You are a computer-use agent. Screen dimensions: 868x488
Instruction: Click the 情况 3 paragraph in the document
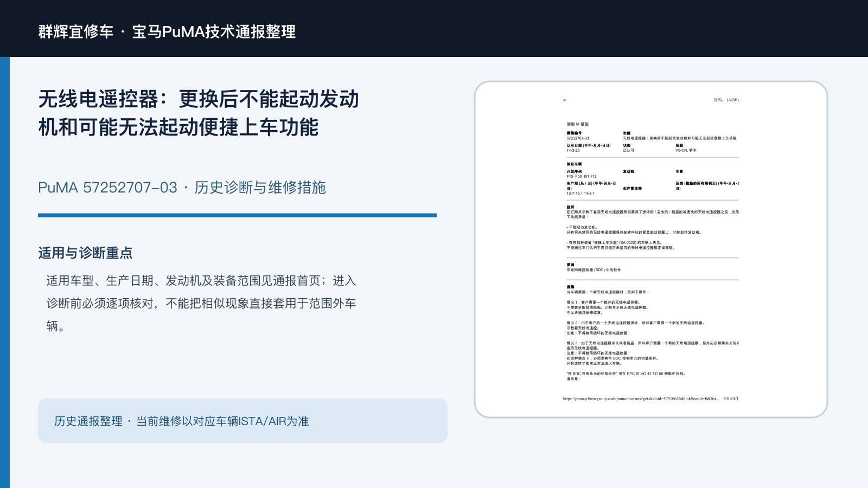tap(653, 353)
